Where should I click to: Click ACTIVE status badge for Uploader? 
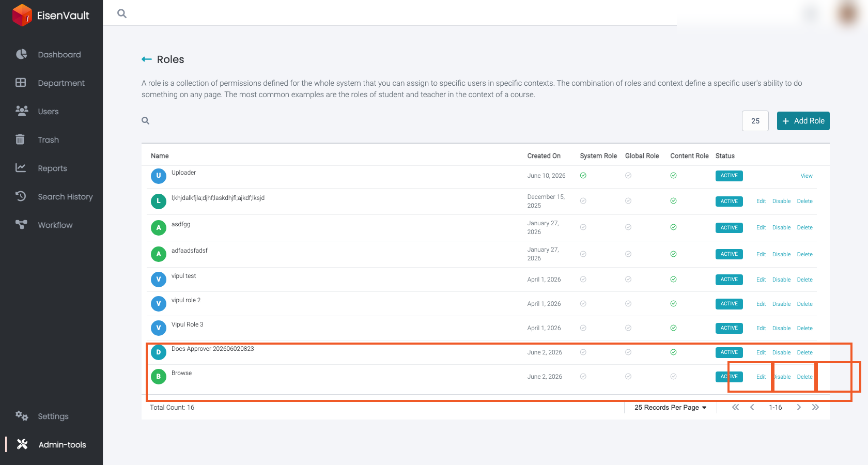coord(729,176)
